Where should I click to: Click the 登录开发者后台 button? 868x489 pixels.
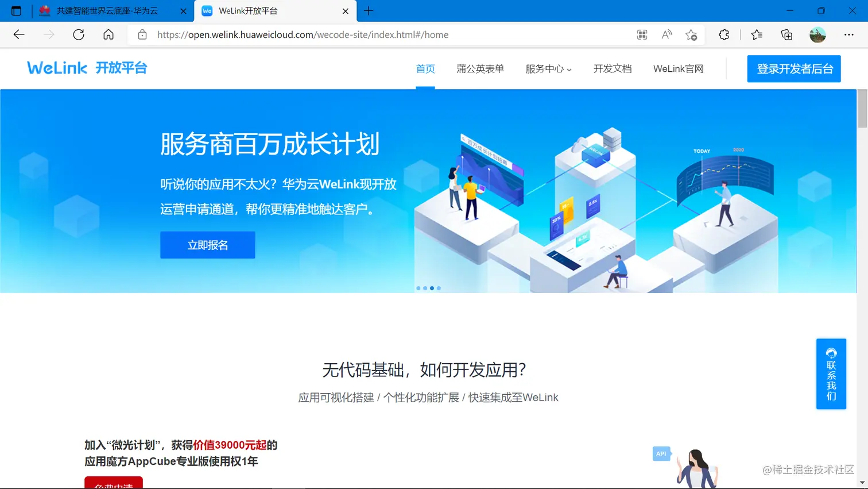coord(794,69)
